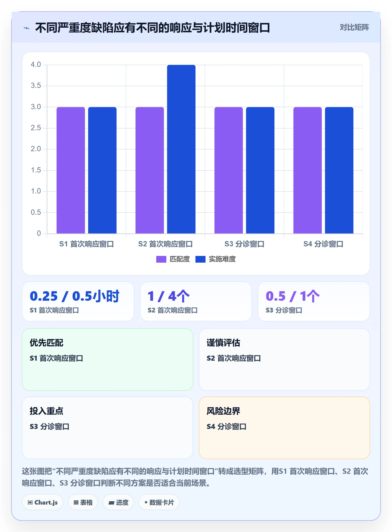
Task: Open the 优先匹配 green card
Action: click(x=108, y=360)
